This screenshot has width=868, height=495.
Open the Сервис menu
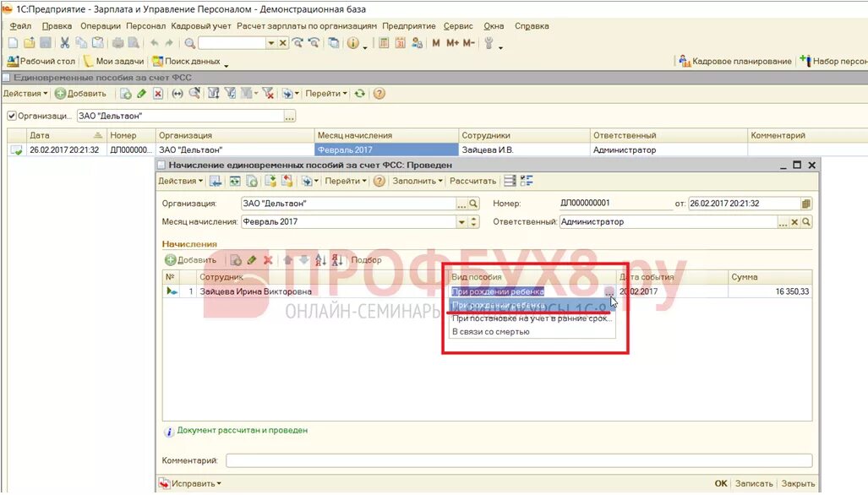click(458, 26)
